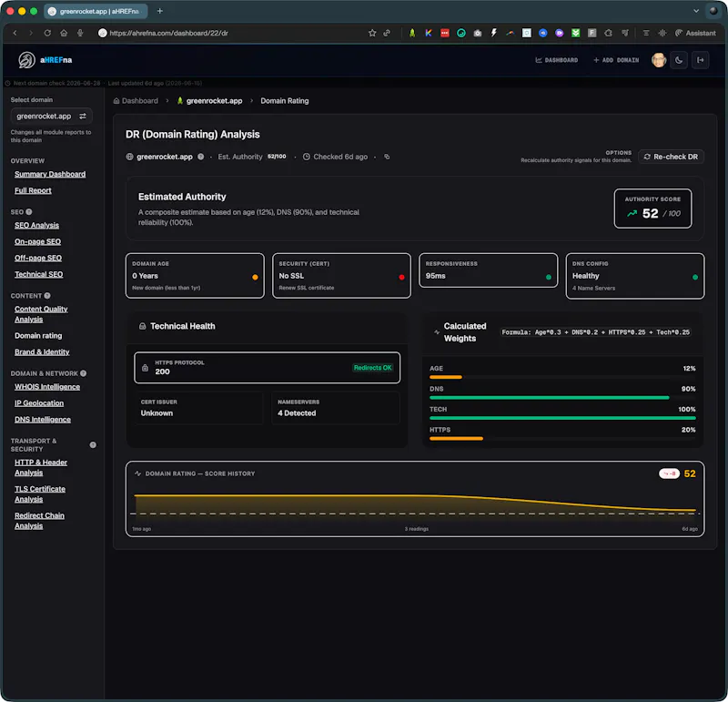The image size is (728, 702).
Task: Click the Responsiveness 95ms card
Action: pos(488,270)
